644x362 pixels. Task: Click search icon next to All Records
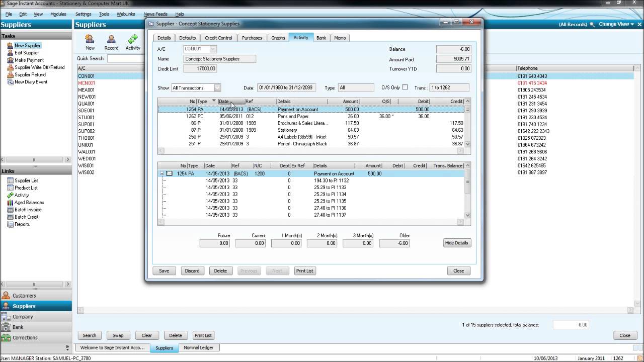click(x=592, y=24)
